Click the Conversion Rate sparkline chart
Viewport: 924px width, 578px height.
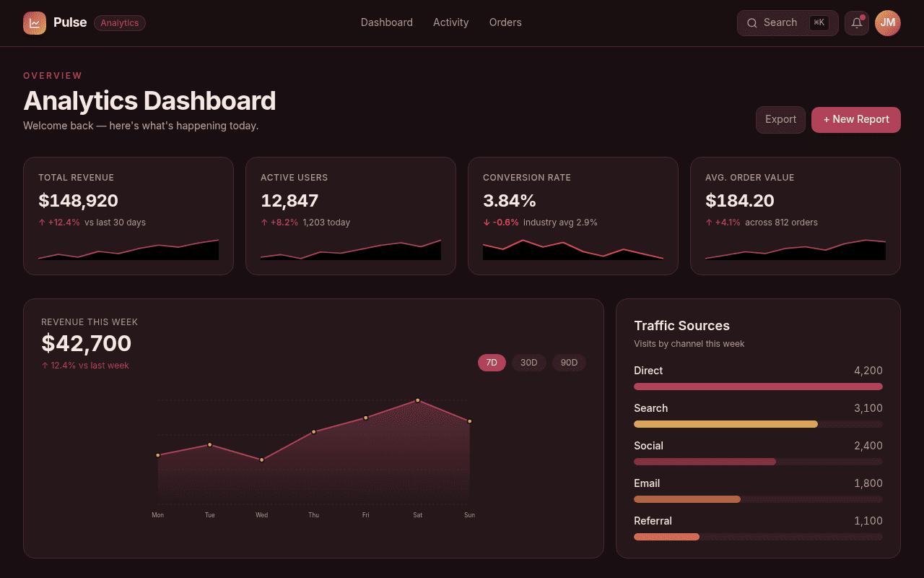pos(573,249)
